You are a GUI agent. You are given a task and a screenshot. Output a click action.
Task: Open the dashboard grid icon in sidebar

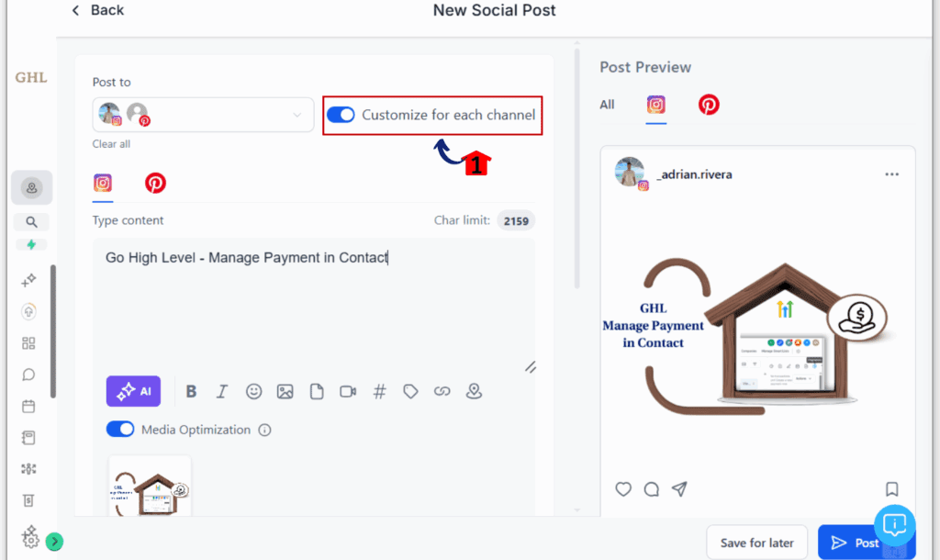point(28,343)
